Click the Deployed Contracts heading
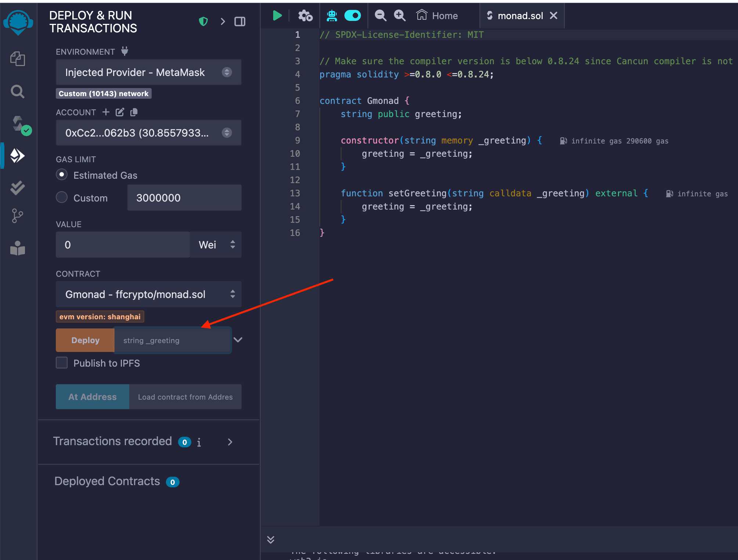This screenshot has width=738, height=560. [107, 481]
